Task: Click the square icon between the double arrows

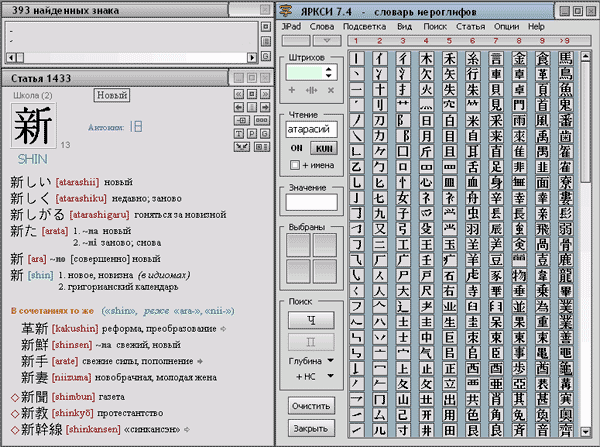Action: tap(252, 94)
